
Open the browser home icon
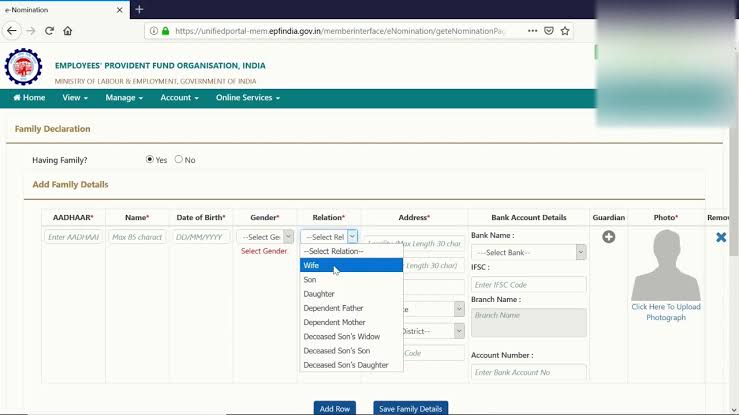pos(67,31)
